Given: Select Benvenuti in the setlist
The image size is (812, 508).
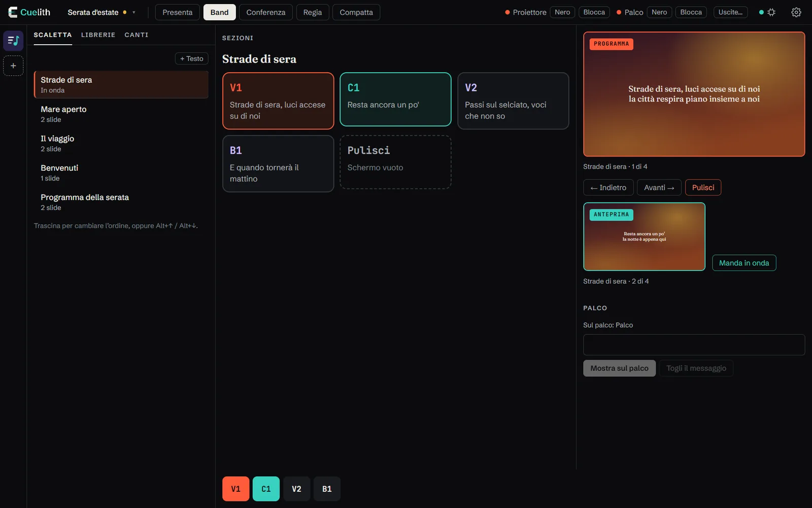Looking at the screenshot, I should pyautogui.click(x=121, y=173).
